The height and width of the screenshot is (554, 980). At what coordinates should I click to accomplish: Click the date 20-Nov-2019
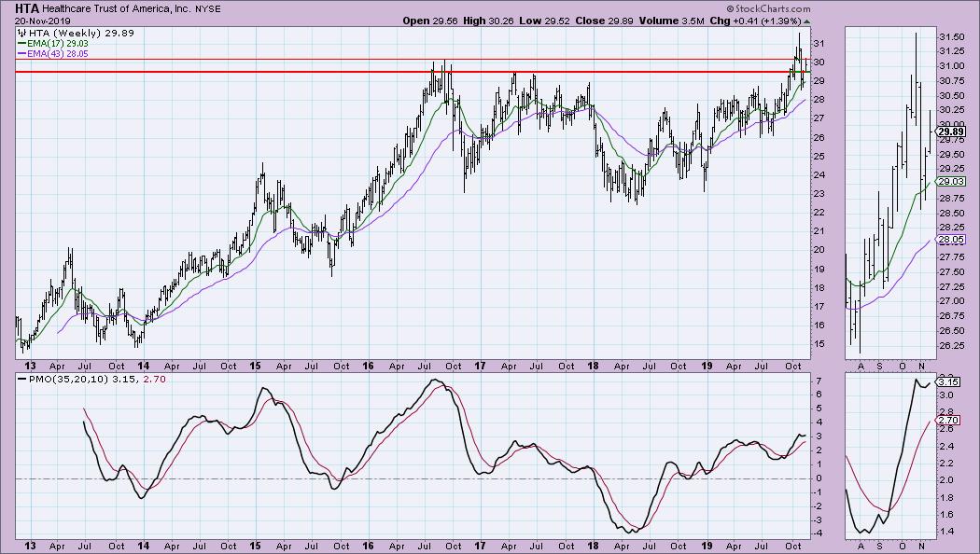[43, 21]
